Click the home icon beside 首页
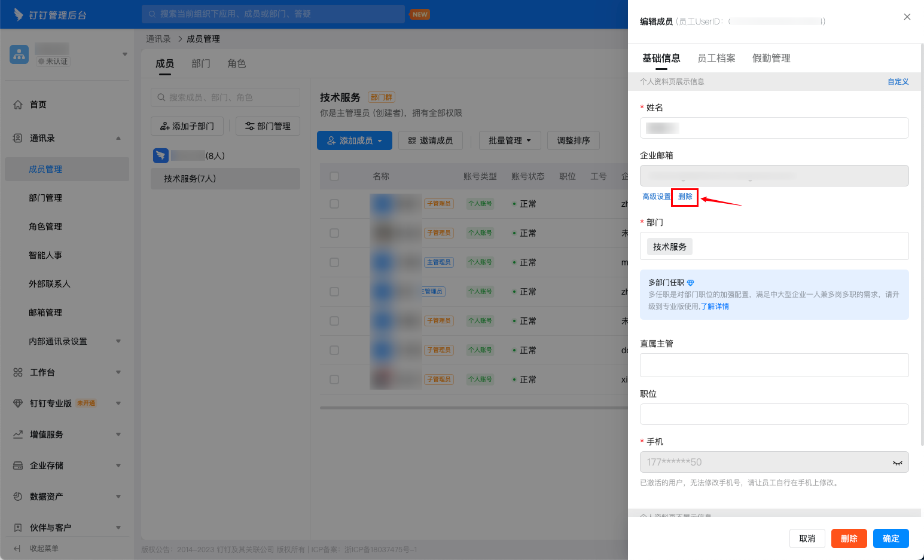 18,105
